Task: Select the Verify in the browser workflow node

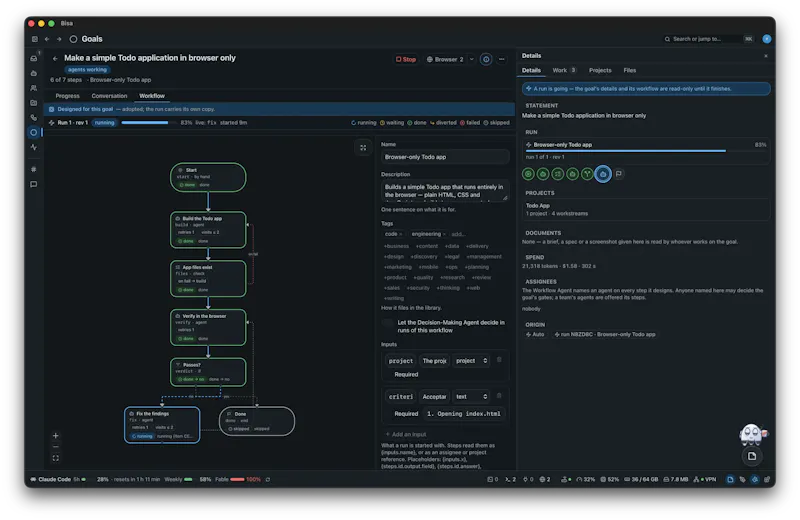Action: 208,327
